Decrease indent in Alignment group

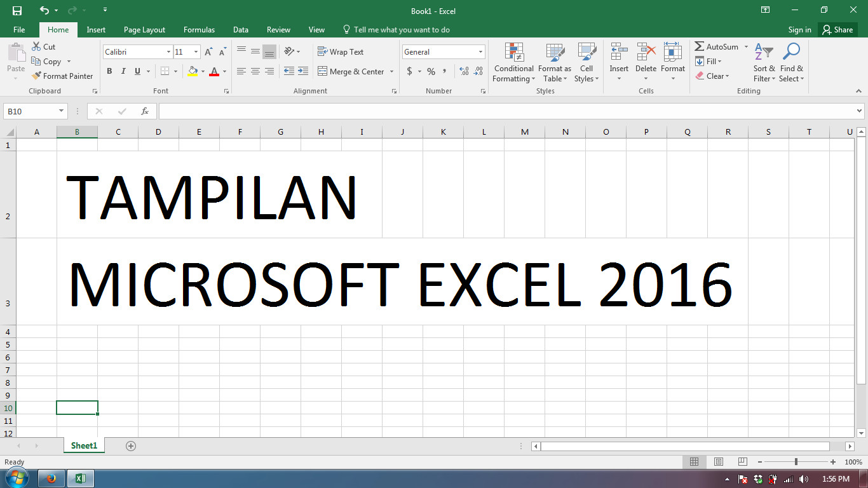pos(289,71)
